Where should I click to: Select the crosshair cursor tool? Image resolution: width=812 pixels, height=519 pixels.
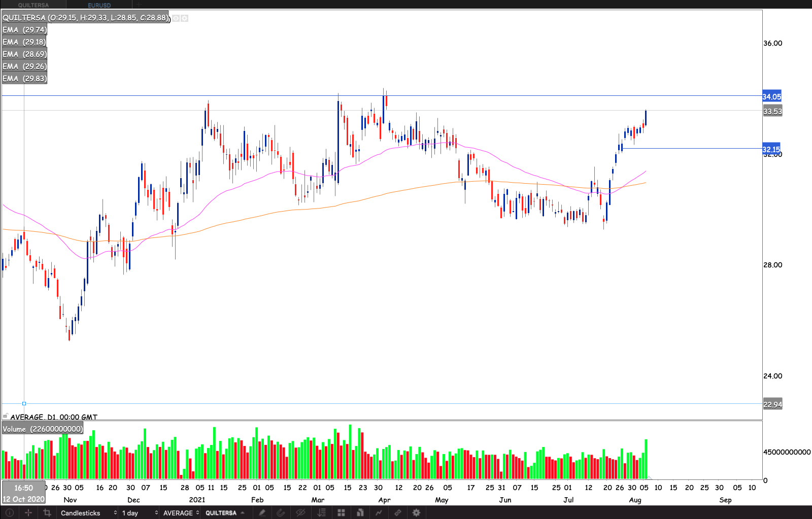tap(28, 513)
